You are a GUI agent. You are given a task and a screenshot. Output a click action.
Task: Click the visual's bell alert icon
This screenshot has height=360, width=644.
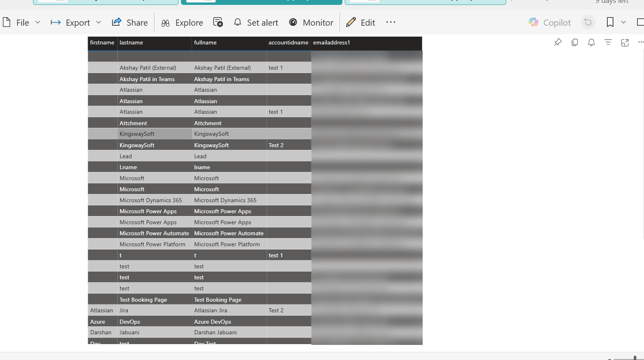tap(591, 42)
